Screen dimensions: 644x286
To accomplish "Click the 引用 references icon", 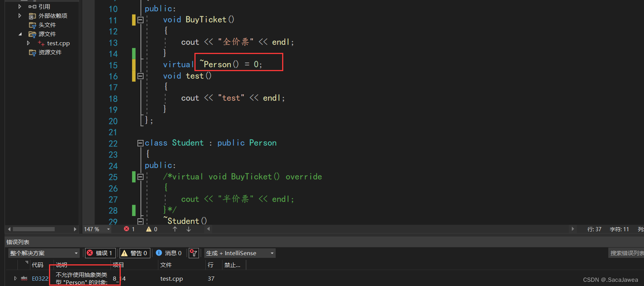I will point(32,6).
